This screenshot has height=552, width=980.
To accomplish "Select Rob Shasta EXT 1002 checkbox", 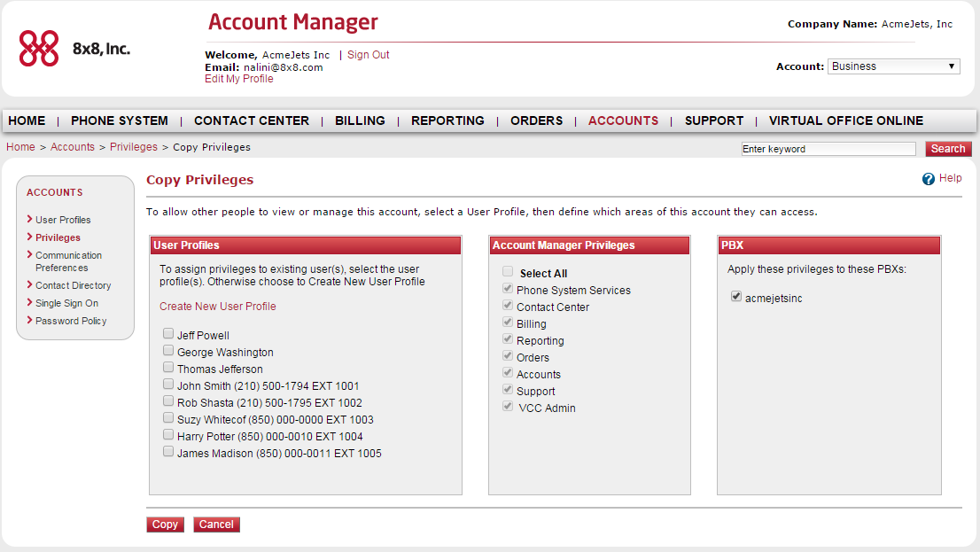I will pos(168,401).
